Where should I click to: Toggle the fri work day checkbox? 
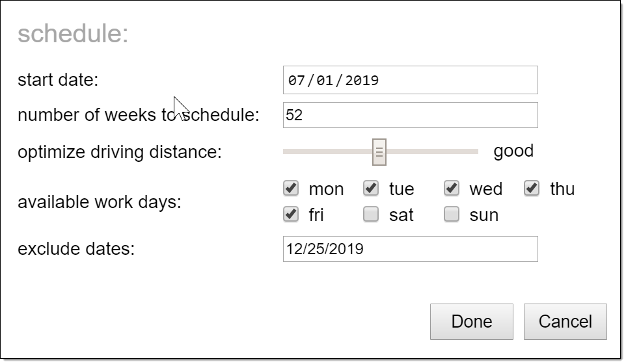click(291, 214)
